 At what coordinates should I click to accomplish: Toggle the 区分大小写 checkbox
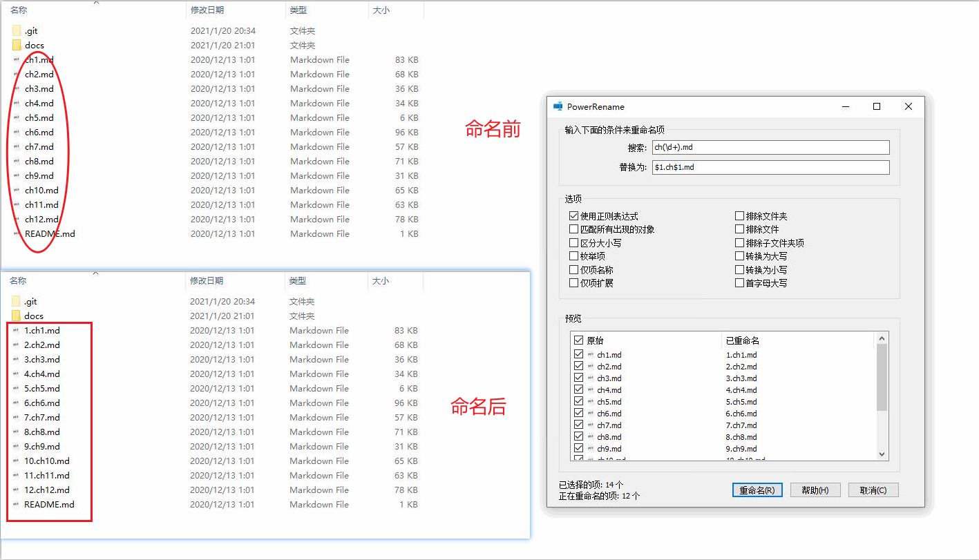573,243
